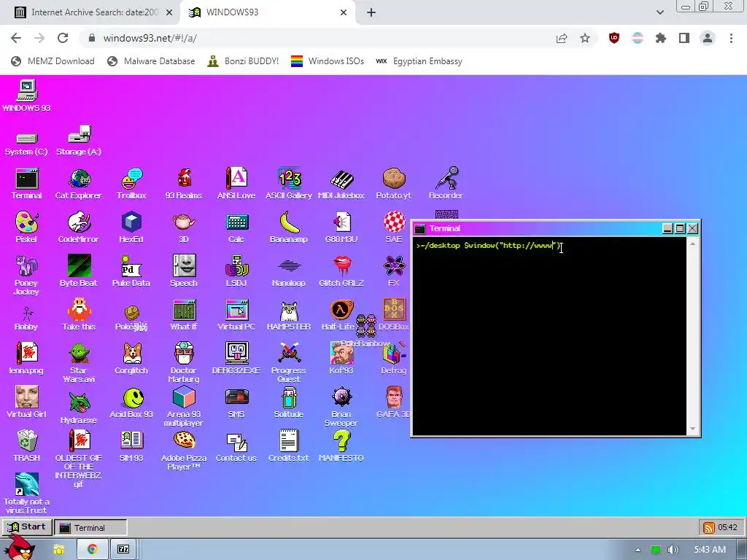Viewport: 747px width, 560px height.
Task: Click inside the Terminal command line
Action: click(489, 246)
